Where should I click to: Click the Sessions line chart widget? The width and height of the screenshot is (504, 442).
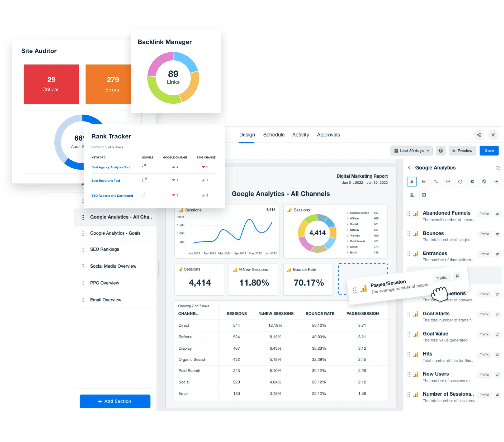click(227, 232)
